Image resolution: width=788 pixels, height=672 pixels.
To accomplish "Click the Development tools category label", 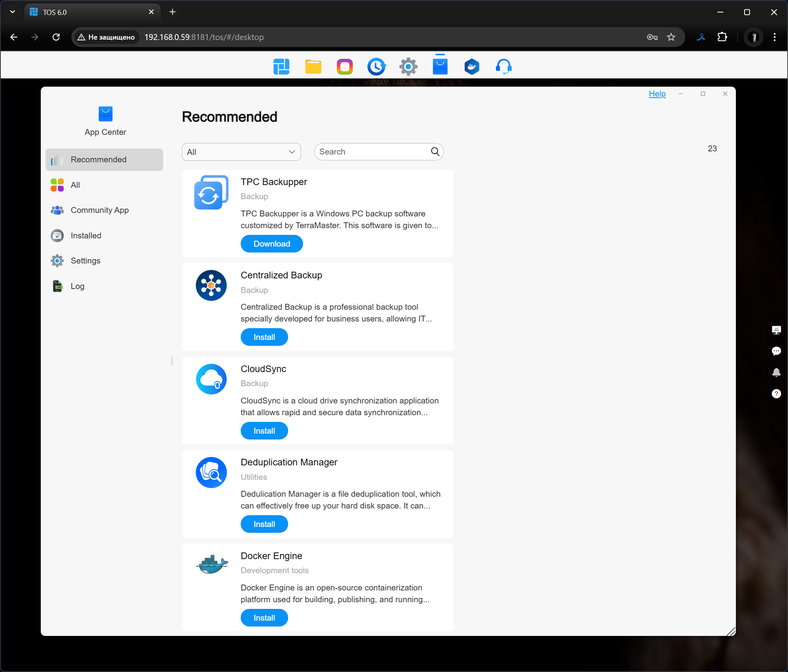I will (274, 570).
